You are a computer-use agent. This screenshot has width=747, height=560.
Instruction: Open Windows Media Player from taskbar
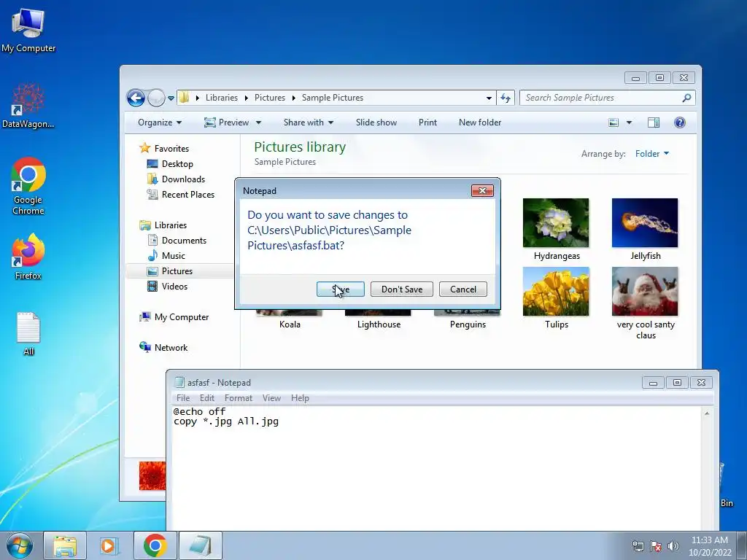109,545
